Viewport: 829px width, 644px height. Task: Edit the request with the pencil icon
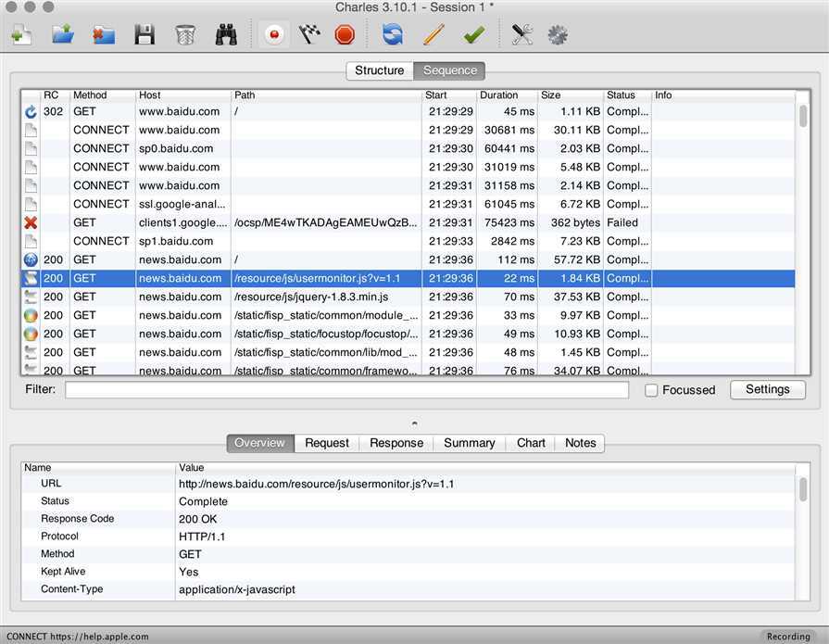[x=433, y=35]
